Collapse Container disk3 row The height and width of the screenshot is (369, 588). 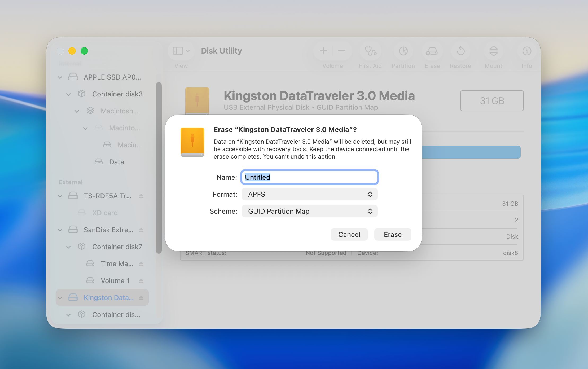click(x=68, y=94)
